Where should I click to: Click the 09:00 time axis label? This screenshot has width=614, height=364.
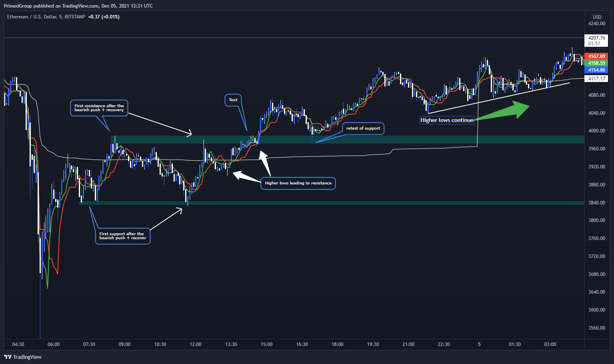point(124,344)
